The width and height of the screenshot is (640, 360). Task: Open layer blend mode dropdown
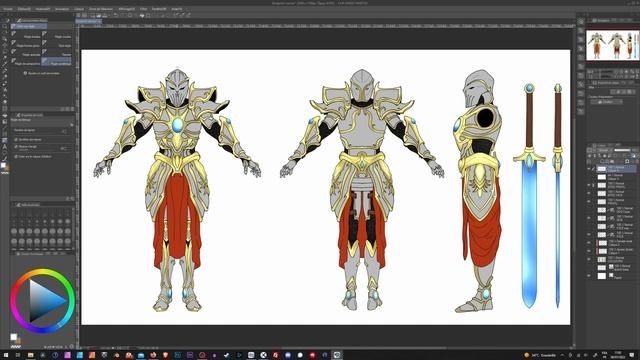click(604, 150)
